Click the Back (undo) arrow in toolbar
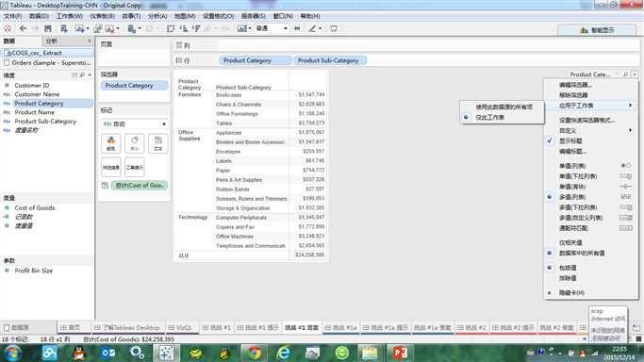The image size is (644, 362). [x=23, y=28]
